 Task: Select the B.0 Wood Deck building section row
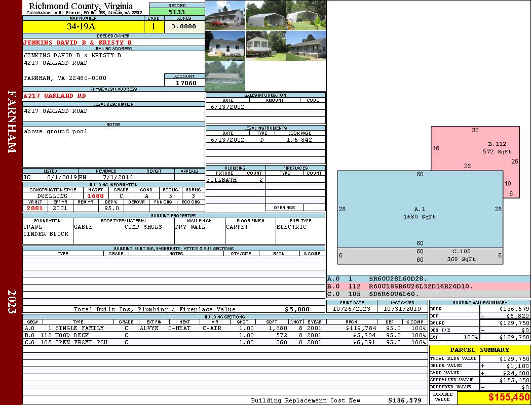coord(225,335)
